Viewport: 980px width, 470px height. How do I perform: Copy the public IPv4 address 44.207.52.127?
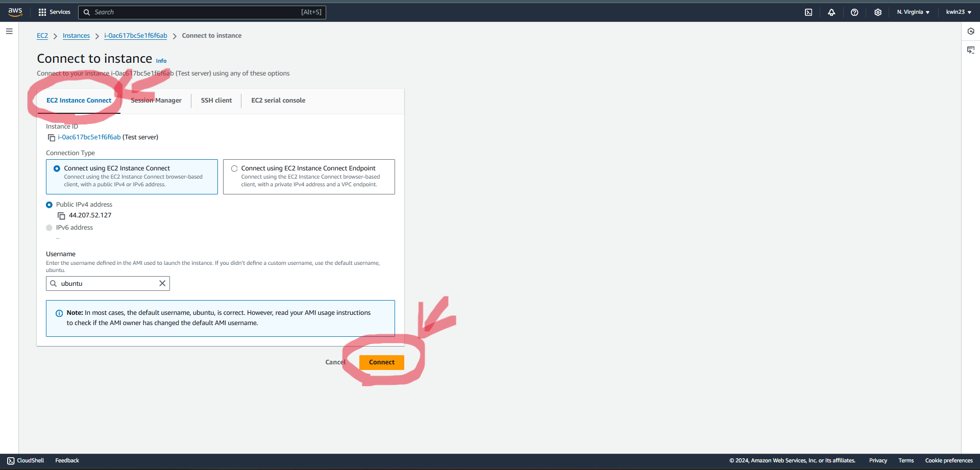click(62, 216)
